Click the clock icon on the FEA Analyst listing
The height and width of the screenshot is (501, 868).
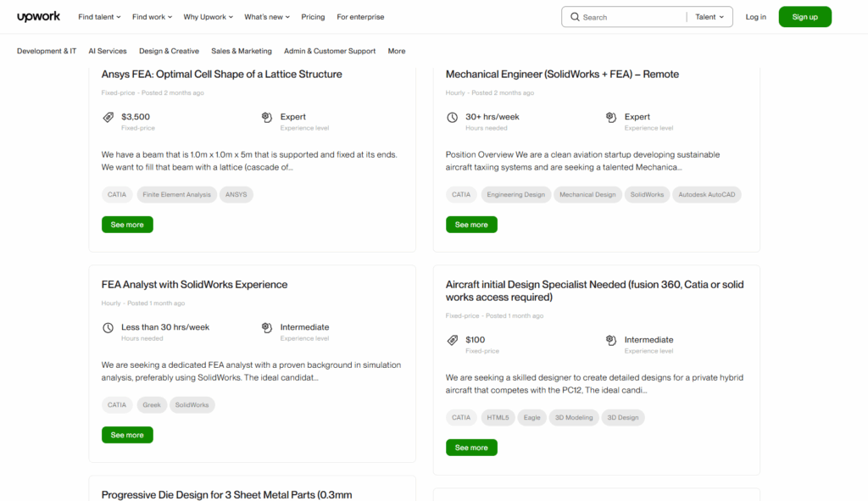click(x=106, y=327)
